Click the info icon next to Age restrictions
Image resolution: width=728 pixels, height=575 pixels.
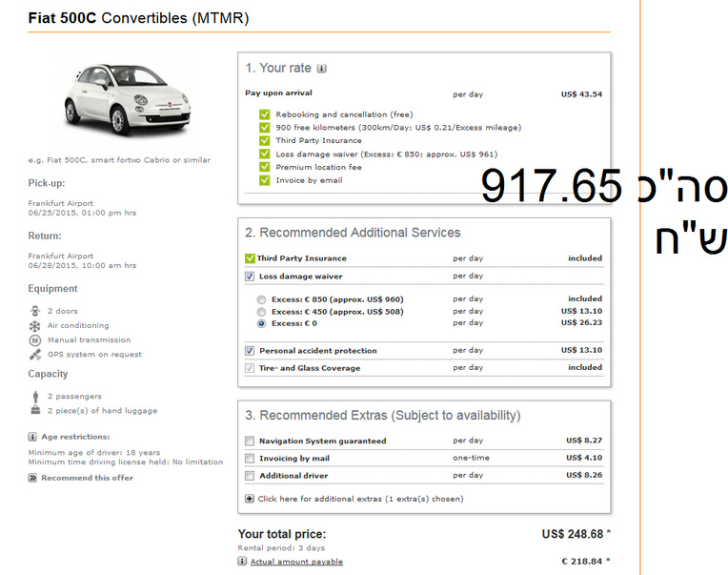pyautogui.click(x=32, y=437)
